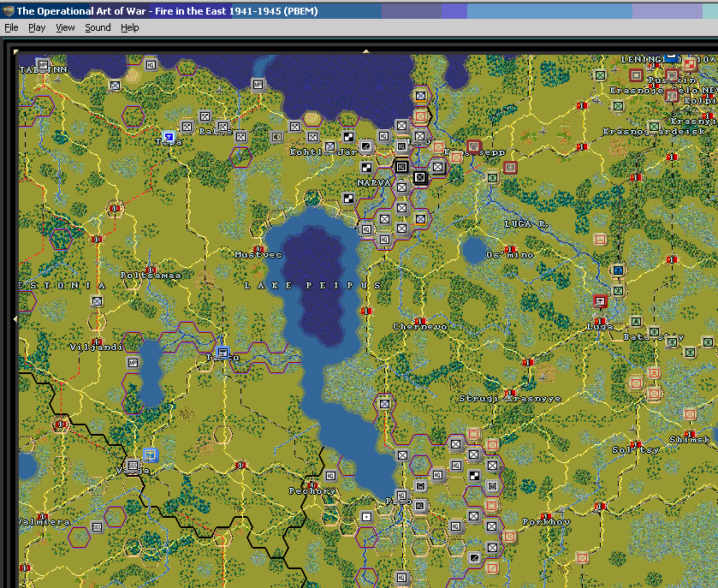This screenshot has height=588, width=718.
Task: Select the lone infantry counter on Lake Peipus' east shore
Action: coord(384,403)
